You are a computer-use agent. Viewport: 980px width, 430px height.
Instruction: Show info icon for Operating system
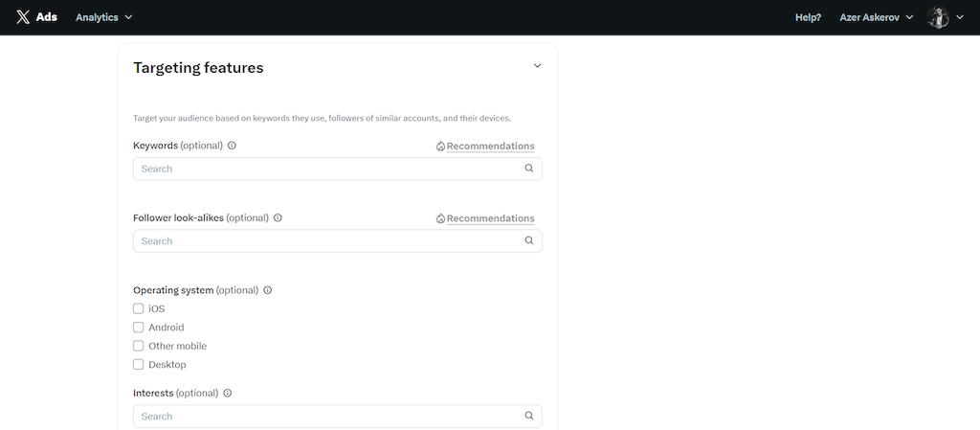tap(268, 290)
